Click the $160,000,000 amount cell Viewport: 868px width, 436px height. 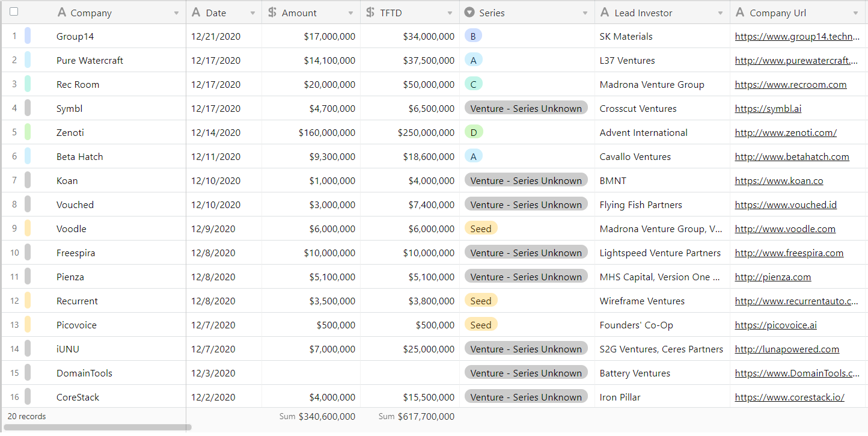311,132
